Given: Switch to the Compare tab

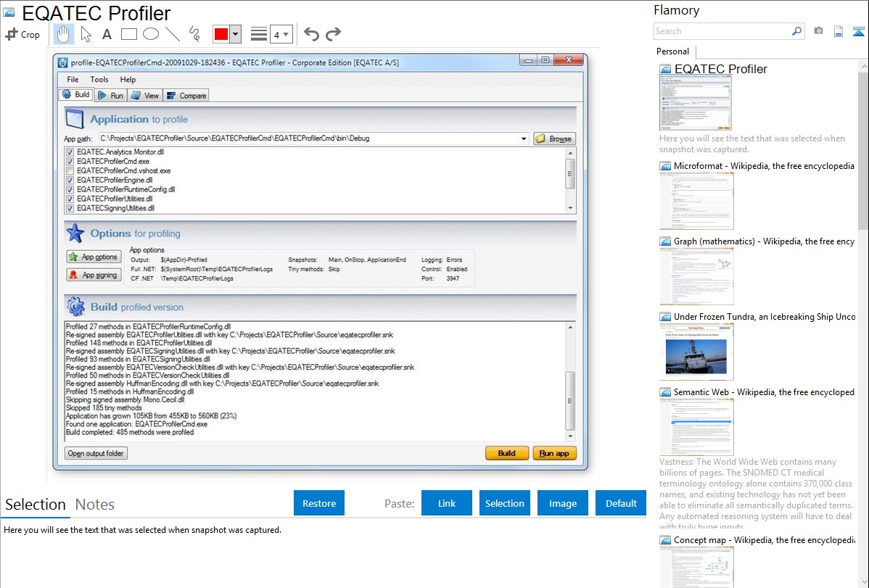Looking at the screenshot, I should [186, 95].
